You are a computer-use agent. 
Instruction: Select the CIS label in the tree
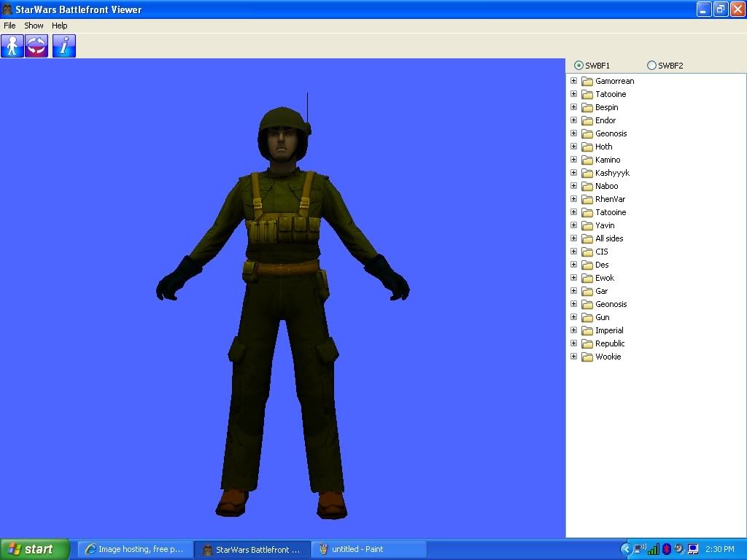(601, 252)
